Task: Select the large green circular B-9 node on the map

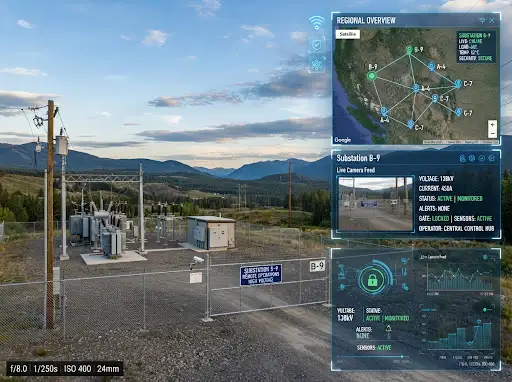Action: click(372, 76)
